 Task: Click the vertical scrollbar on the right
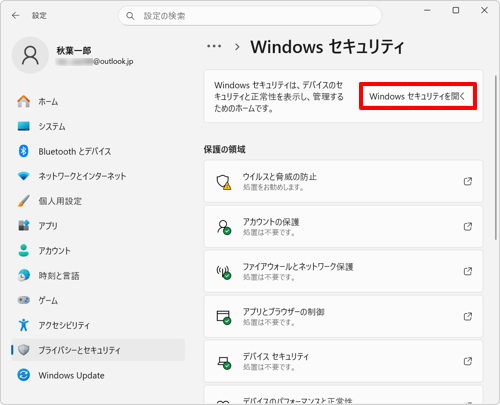click(x=496, y=157)
